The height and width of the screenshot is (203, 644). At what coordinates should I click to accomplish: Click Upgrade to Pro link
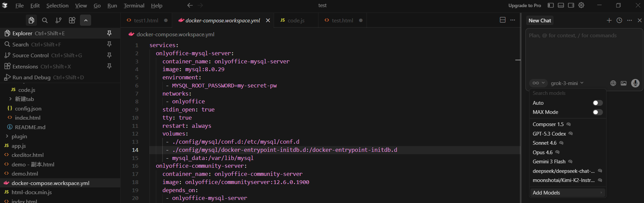pyautogui.click(x=524, y=5)
